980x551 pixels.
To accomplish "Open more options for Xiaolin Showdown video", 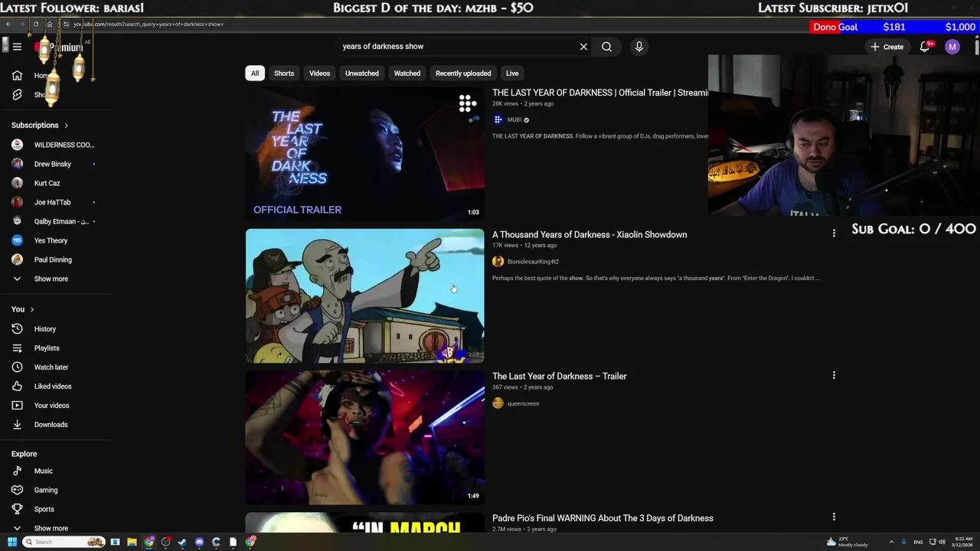I will [x=834, y=233].
